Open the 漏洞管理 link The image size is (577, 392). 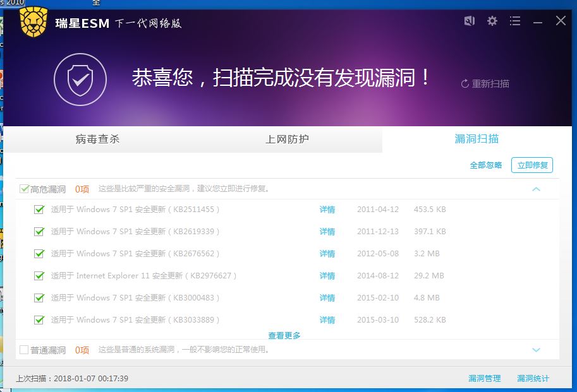tap(484, 378)
